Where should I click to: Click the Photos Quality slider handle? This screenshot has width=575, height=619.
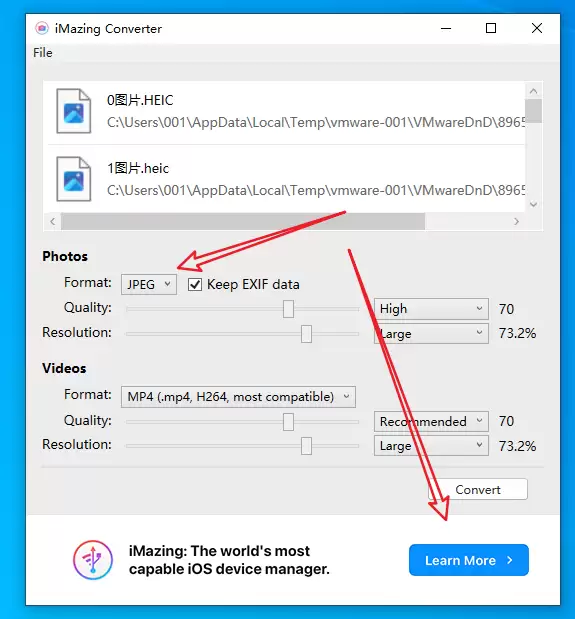(288, 309)
